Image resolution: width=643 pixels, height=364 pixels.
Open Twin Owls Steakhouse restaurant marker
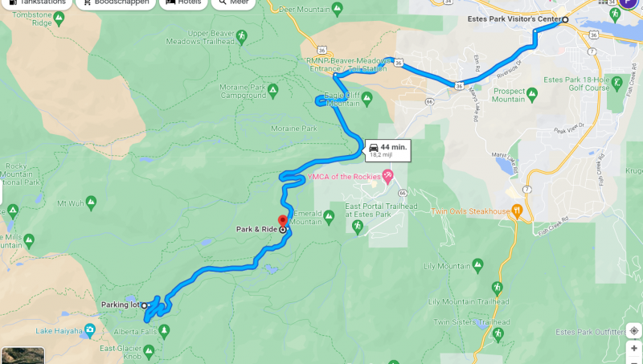tap(517, 211)
